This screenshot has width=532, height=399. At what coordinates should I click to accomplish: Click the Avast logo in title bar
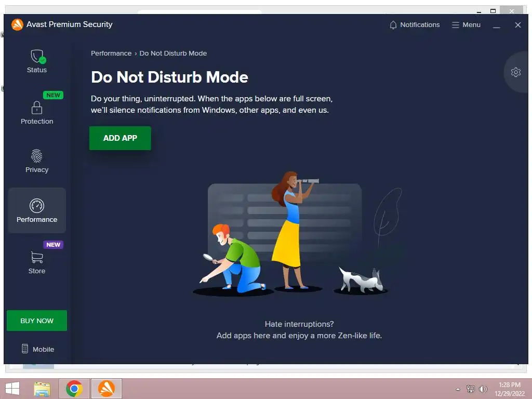(x=17, y=24)
